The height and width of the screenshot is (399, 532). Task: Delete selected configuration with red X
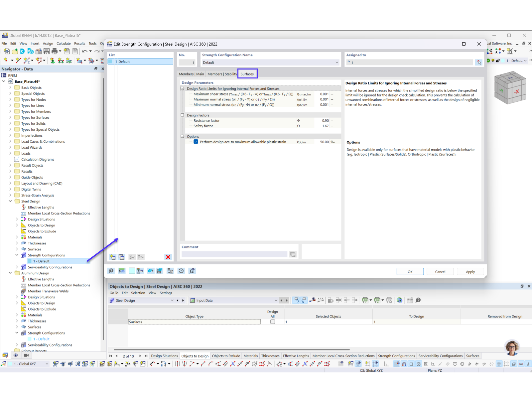click(168, 257)
